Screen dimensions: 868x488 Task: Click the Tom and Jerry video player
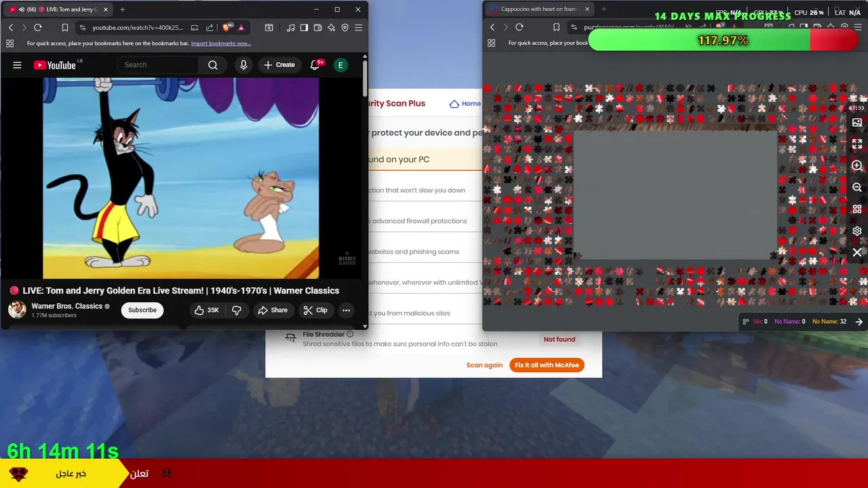coord(180,178)
